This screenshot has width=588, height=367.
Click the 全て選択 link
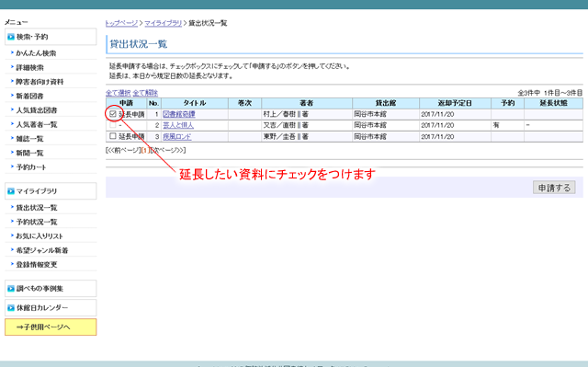point(118,93)
